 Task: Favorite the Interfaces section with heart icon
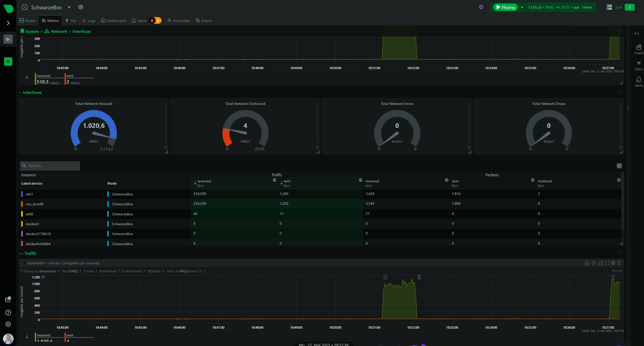621,92
